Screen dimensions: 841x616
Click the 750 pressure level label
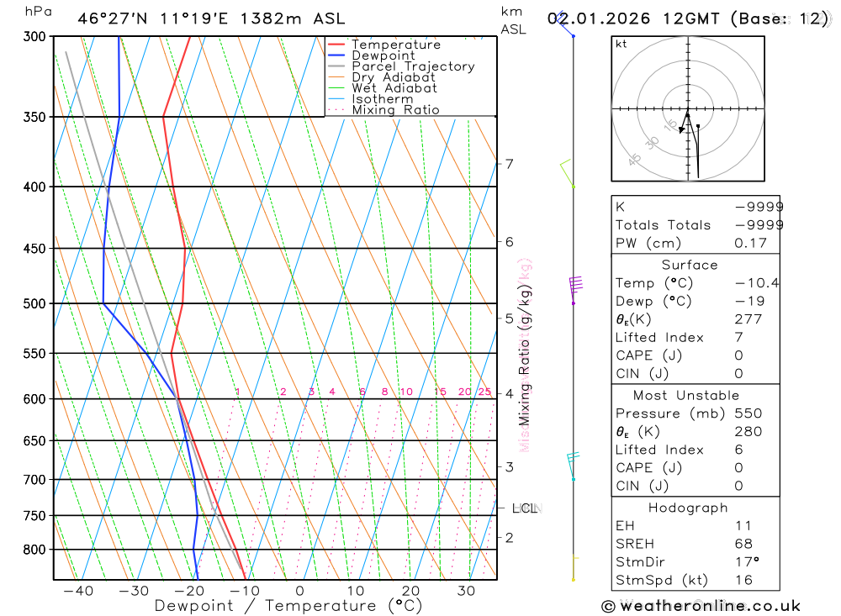34,516
